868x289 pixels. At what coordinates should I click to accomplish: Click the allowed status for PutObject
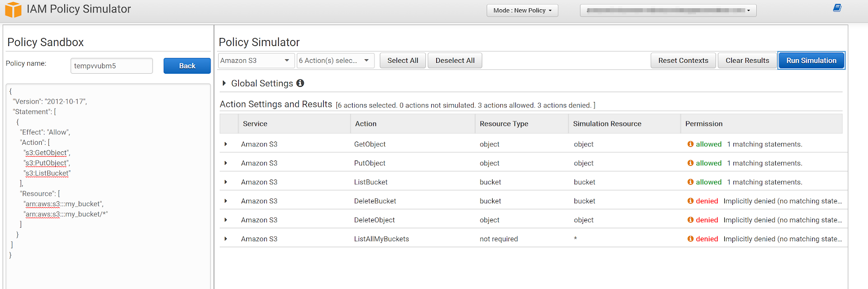[709, 163]
